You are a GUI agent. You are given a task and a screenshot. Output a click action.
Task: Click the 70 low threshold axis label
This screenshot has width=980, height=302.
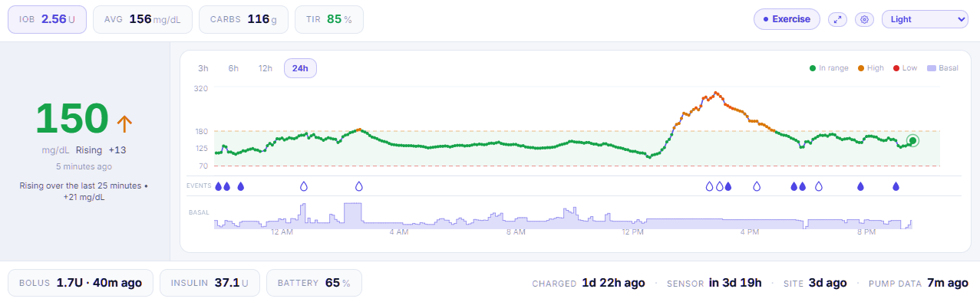click(x=203, y=166)
